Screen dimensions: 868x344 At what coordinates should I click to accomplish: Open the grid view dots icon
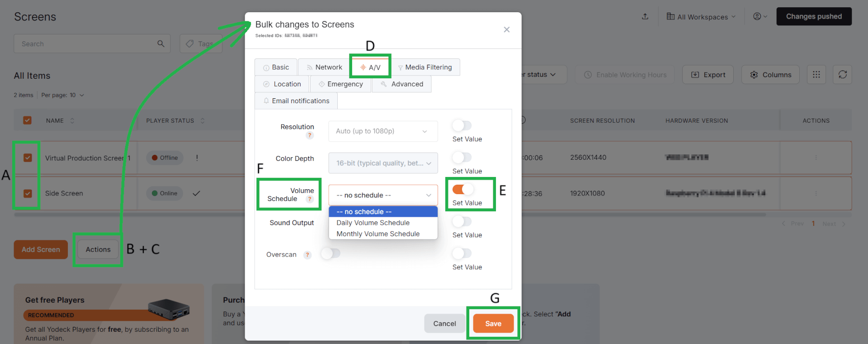coord(816,75)
